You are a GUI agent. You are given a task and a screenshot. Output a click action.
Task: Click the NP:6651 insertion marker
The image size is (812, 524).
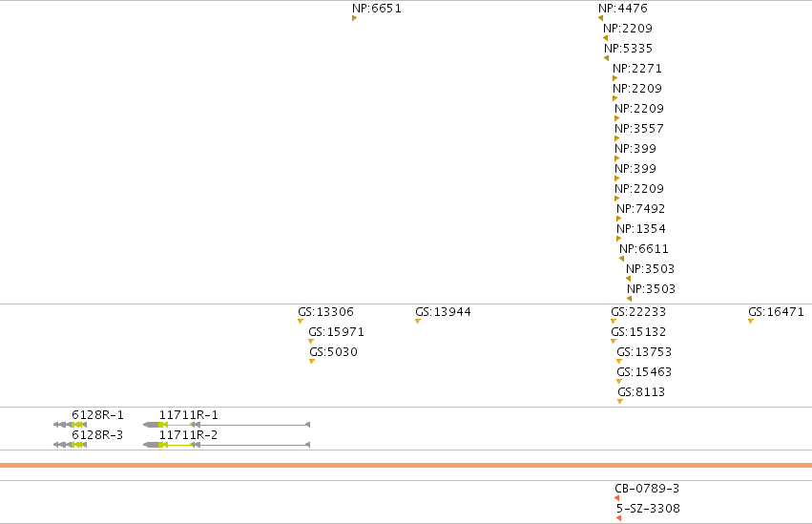click(354, 18)
